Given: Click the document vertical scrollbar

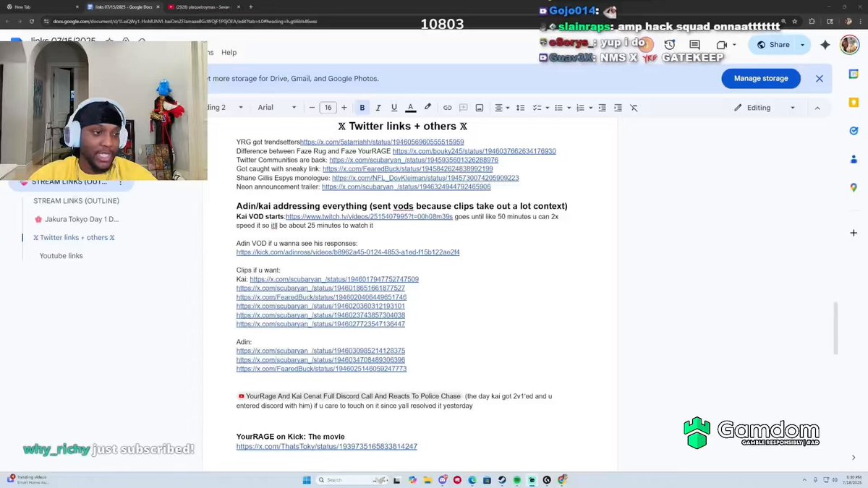Looking at the screenshot, I should point(835,329).
